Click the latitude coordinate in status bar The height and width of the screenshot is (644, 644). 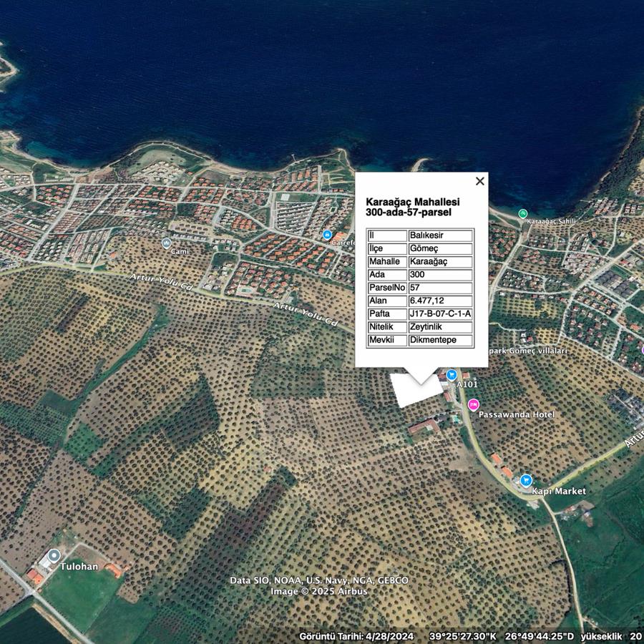pos(462,636)
